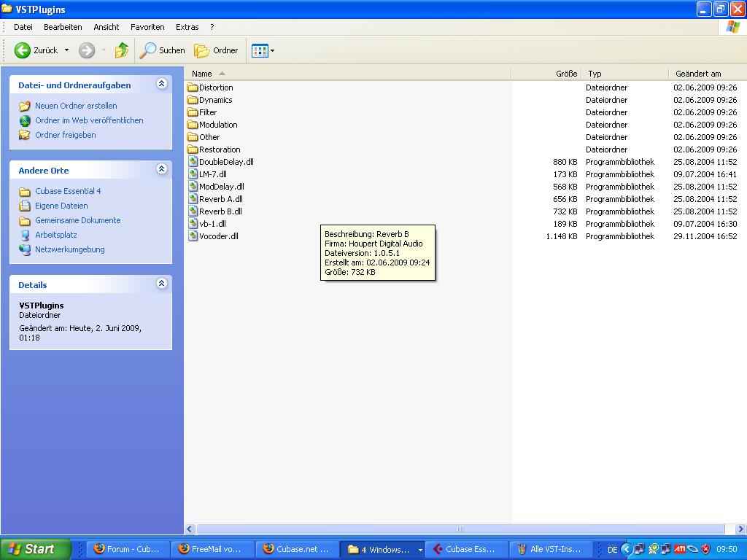Image resolution: width=747 pixels, height=560 pixels.
Task: Collapse the Datei- und Ordneraufgaben panel
Action: tap(161, 85)
